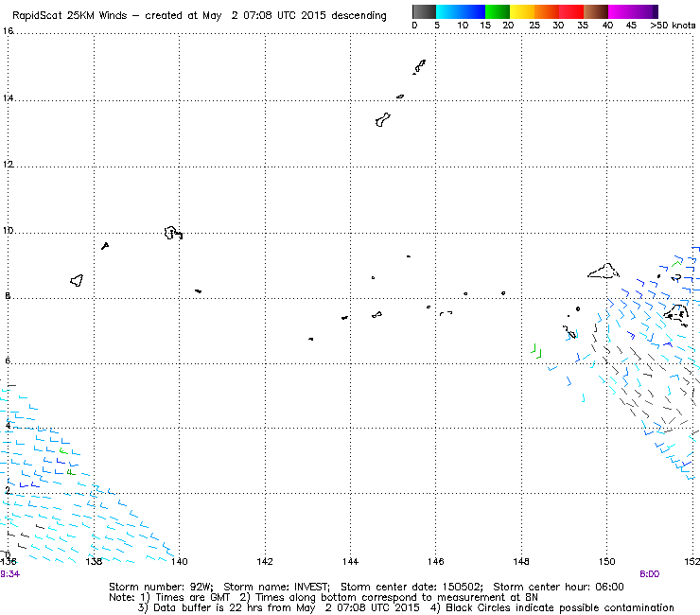Viewport: 700px width, 615px height.
Task: Click the legend tick label 25
Action: tap(534, 26)
